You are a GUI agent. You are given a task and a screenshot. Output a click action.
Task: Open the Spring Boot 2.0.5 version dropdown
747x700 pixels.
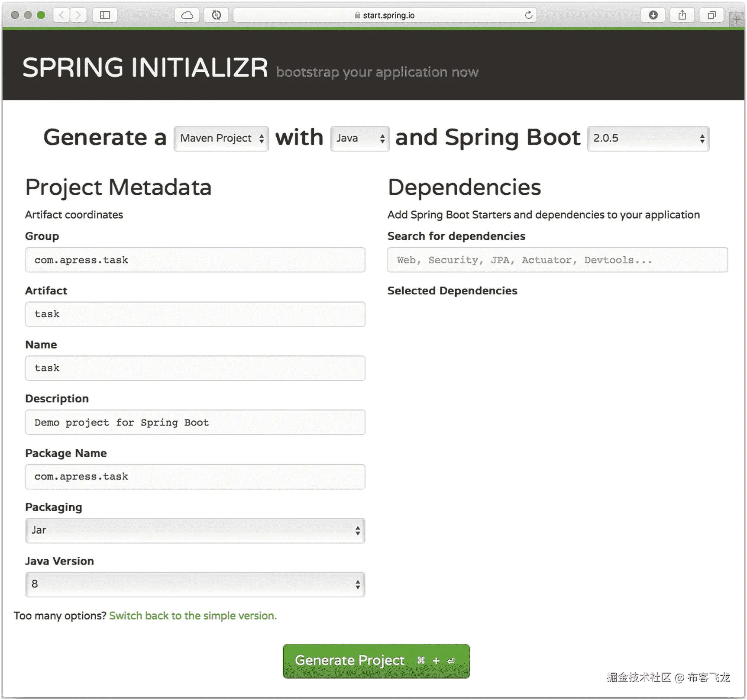[648, 139]
